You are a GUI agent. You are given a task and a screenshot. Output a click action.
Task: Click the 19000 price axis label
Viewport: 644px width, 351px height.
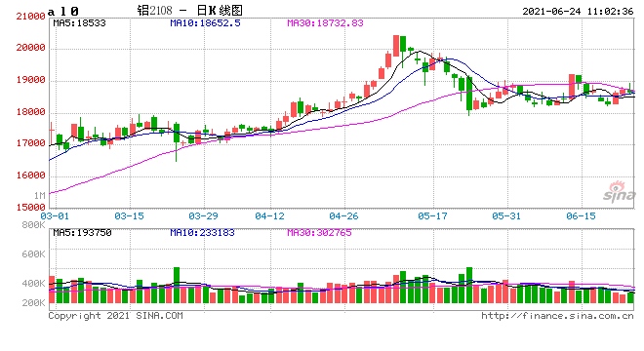click(x=30, y=80)
